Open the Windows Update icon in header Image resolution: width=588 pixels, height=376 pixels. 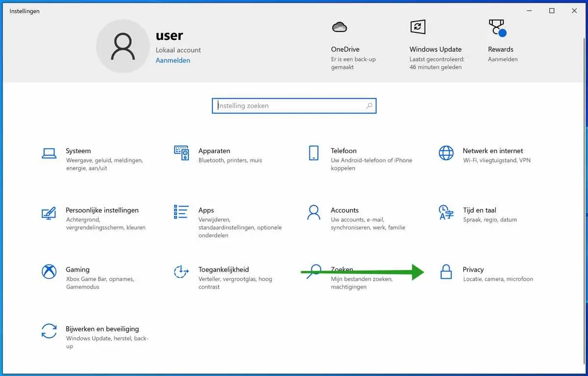tap(418, 27)
